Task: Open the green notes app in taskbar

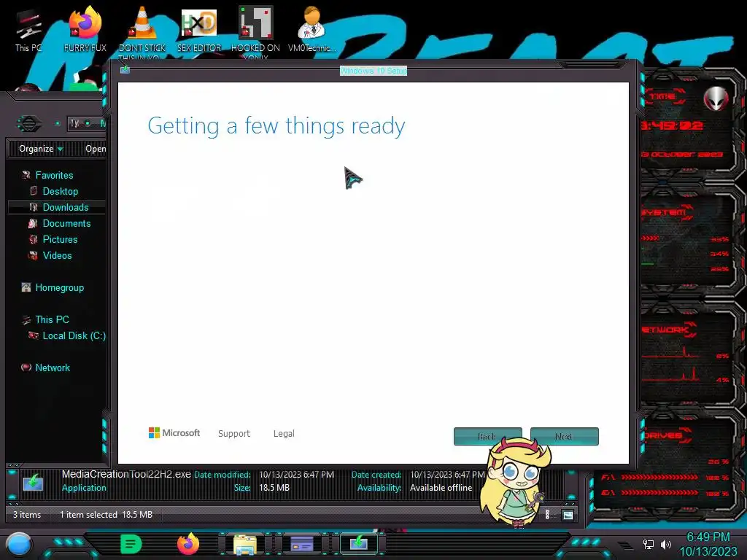Action: [x=131, y=544]
